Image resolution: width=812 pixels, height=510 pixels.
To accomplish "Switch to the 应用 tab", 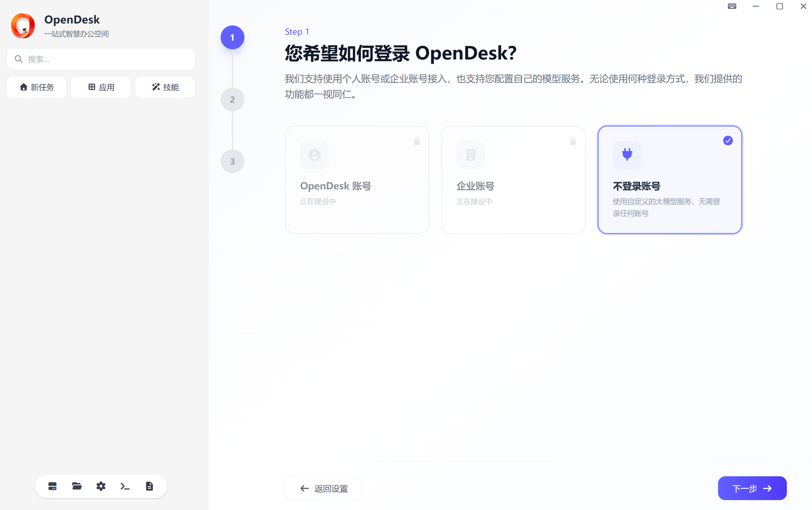I will (x=101, y=87).
